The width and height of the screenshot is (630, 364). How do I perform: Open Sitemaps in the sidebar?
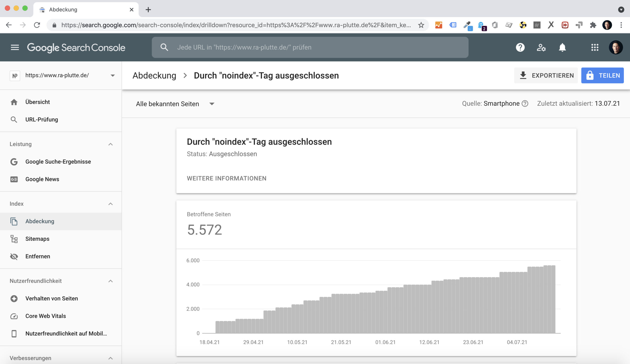pos(37,239)
